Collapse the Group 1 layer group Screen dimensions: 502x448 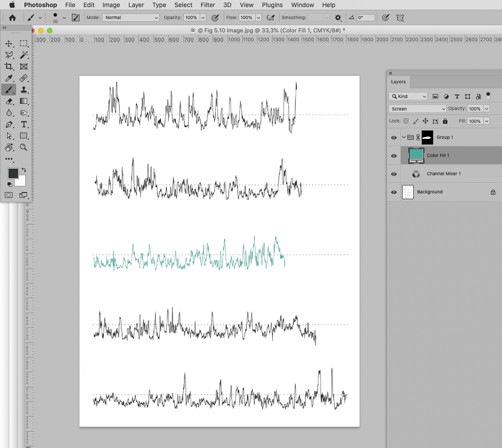pos(403,138)
